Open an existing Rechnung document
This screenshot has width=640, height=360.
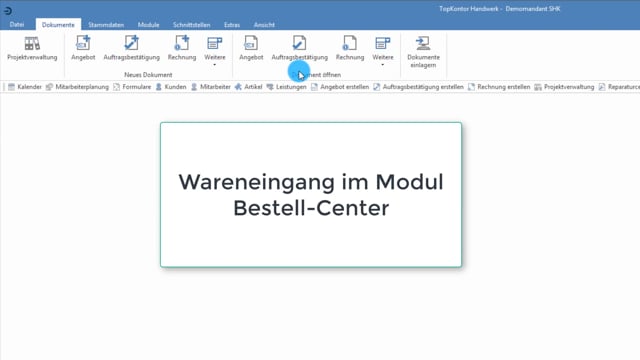[350, 49]
